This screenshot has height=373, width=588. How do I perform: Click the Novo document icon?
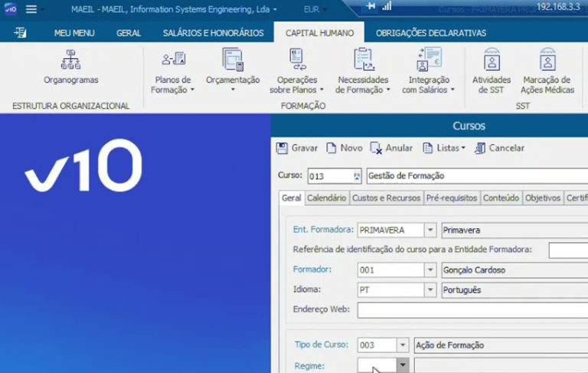pos(331,148)
